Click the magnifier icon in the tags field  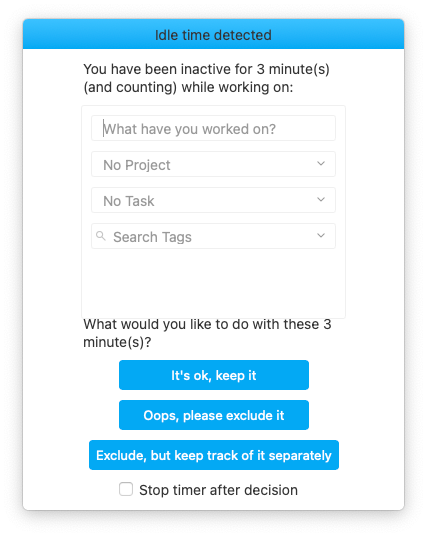[101, 236]
